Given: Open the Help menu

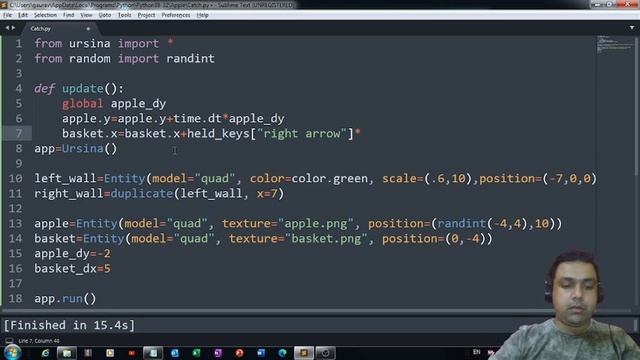Looking at the screenshot, I should (202, 15).
